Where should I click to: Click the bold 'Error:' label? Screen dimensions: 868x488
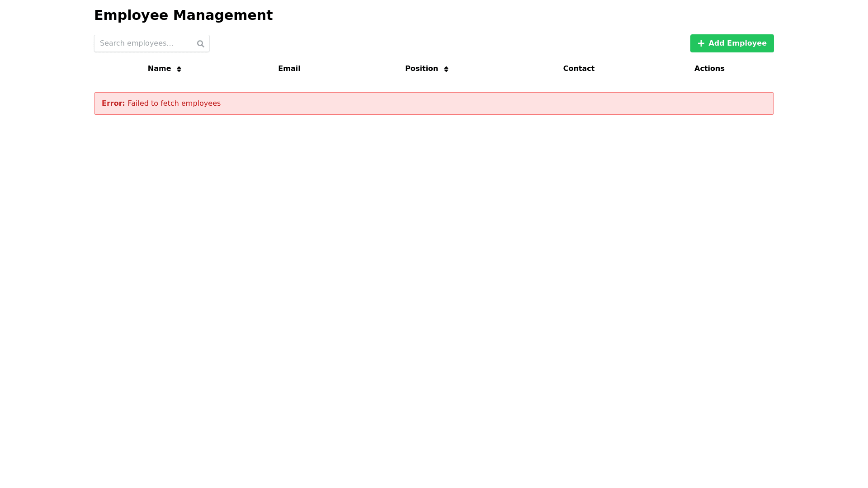point(113,103)
